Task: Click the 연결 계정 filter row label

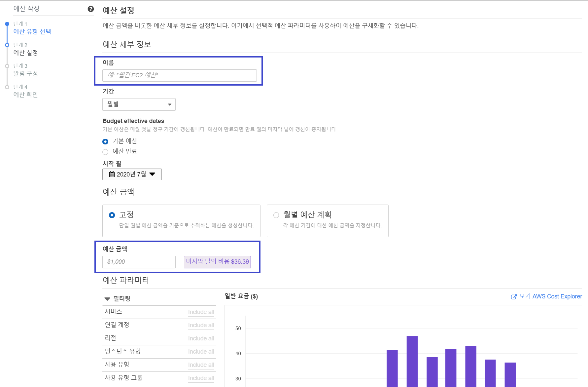Action: tap(117, 325)
